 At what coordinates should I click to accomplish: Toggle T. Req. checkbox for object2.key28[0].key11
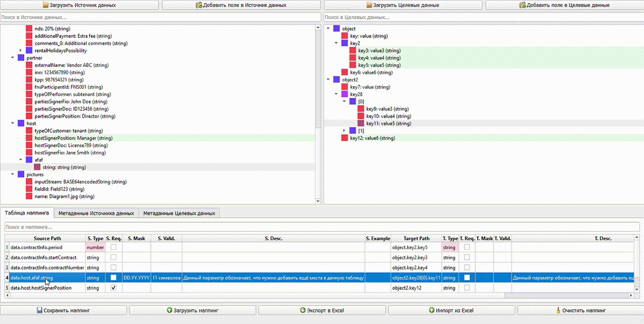point(467,277)
